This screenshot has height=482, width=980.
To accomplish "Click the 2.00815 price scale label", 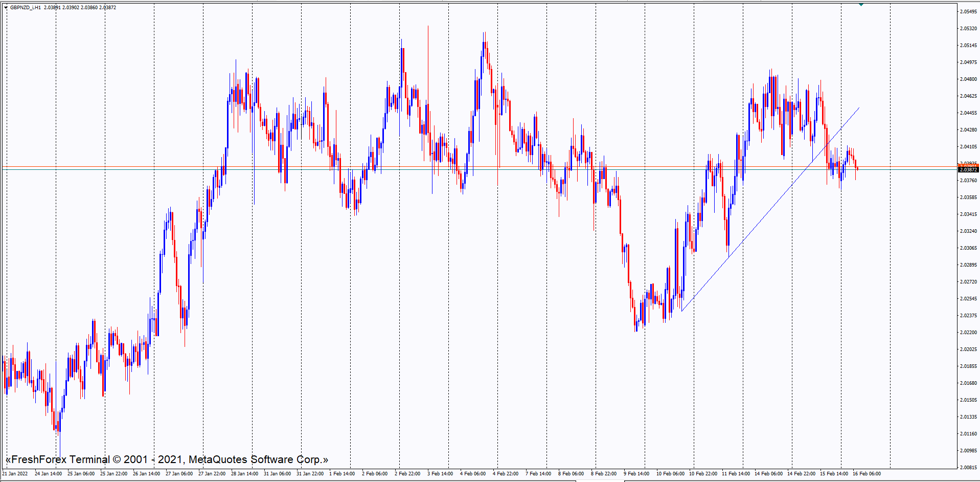I will [x=968, y=468].
